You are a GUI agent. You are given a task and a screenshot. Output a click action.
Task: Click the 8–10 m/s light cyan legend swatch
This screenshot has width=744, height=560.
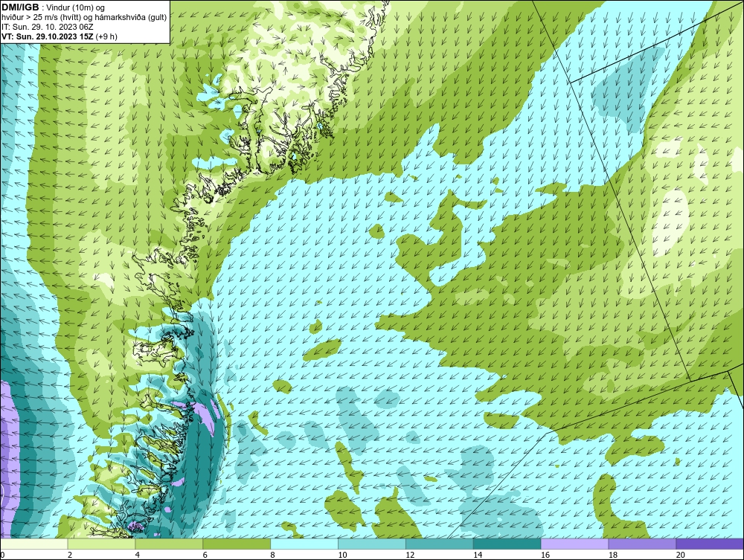(304, 544)
